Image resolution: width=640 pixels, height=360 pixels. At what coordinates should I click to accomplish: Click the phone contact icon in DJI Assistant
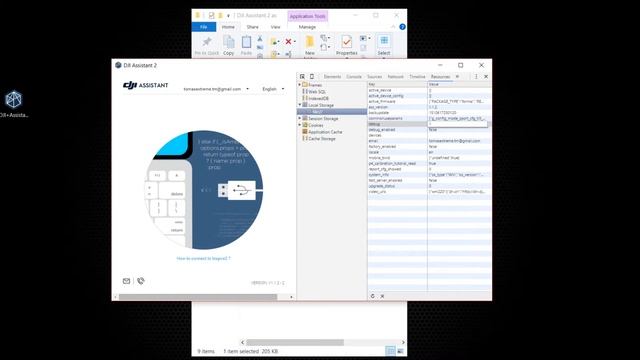[x=141, y=281]
